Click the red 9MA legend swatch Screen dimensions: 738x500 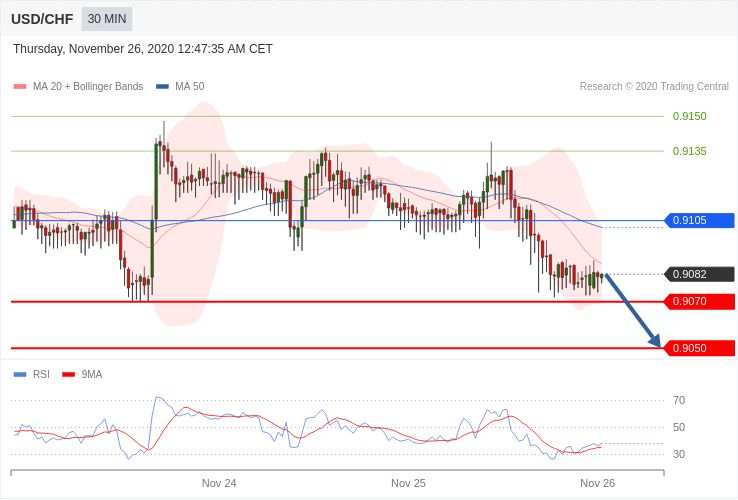(69, 375)
